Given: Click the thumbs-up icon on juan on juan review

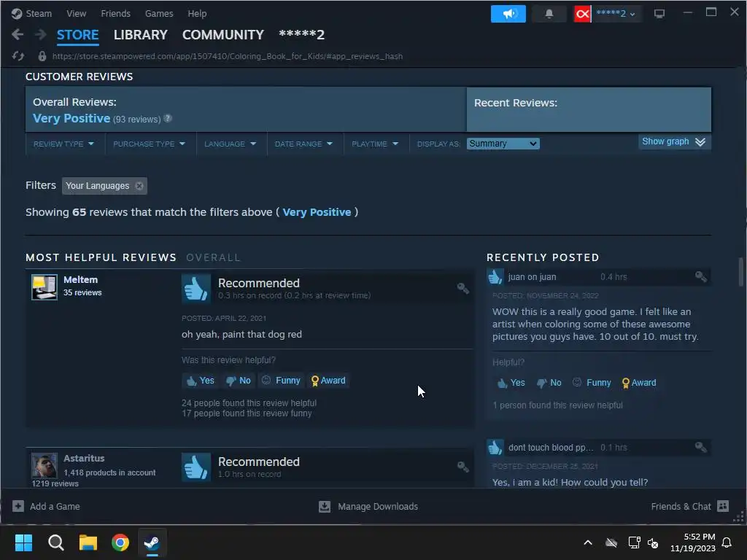Looking at the screenshot, I should pyautogui.click(x=495, y=276).
